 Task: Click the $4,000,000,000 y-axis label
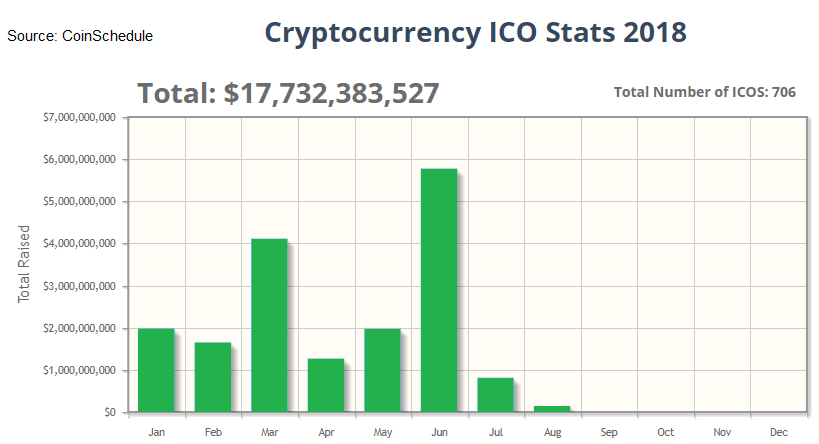pyautogui.click(x=80, y=244)
